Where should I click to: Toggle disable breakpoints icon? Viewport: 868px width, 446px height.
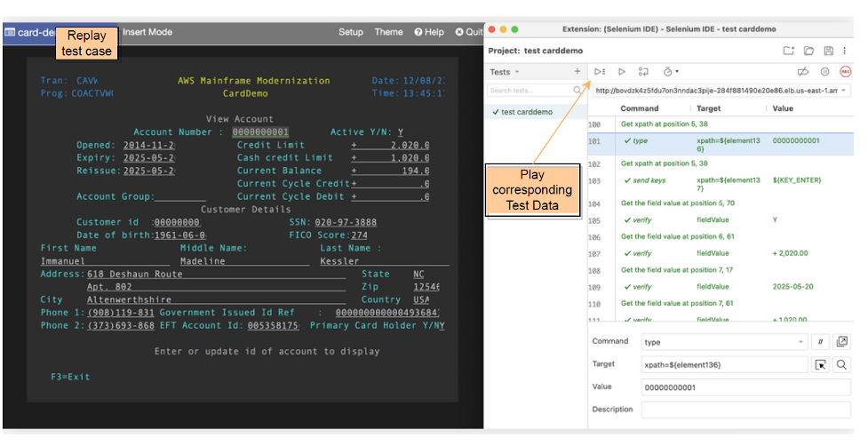pos(804,71)
